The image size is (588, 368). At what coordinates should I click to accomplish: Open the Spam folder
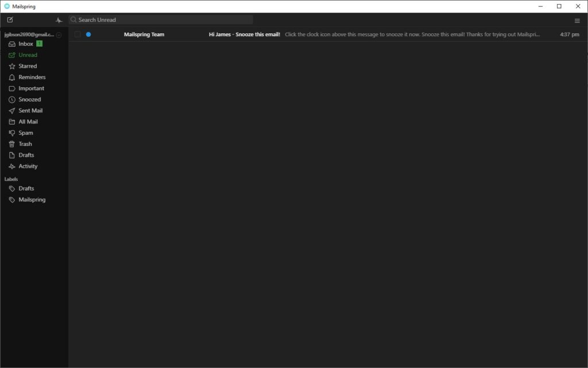pos(26,133)
